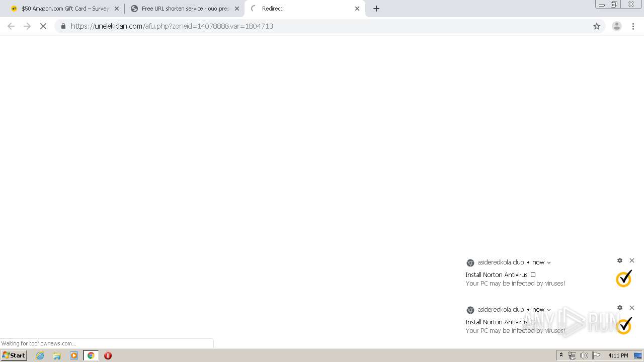Image resolution: width=644 pixels, height=362 pixels.
Task: Close the $50 Amazon.com Gift Card tab
Action: click(x=117, y=9)
